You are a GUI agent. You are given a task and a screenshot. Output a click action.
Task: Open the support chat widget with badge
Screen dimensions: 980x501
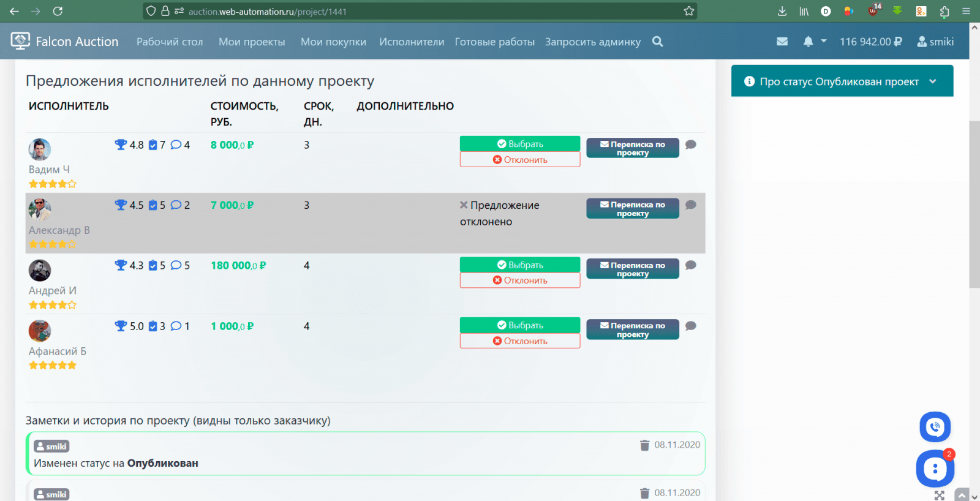[935, 469]
